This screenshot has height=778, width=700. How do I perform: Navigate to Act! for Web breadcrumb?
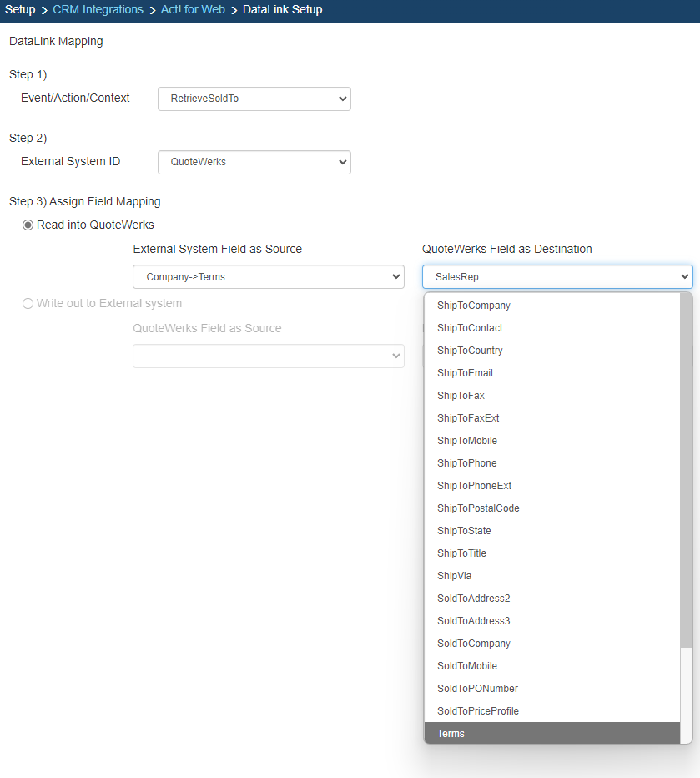193,10
